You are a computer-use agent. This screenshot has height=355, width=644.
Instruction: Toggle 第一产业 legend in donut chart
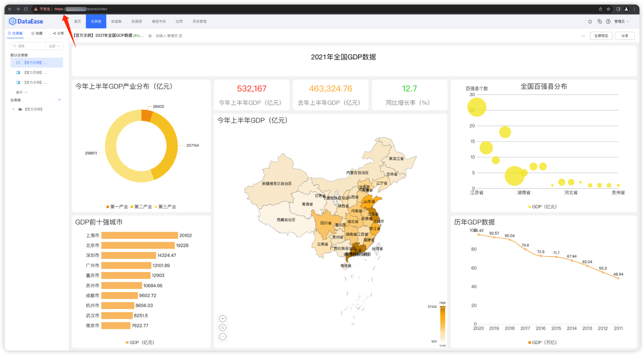[117, 207]
